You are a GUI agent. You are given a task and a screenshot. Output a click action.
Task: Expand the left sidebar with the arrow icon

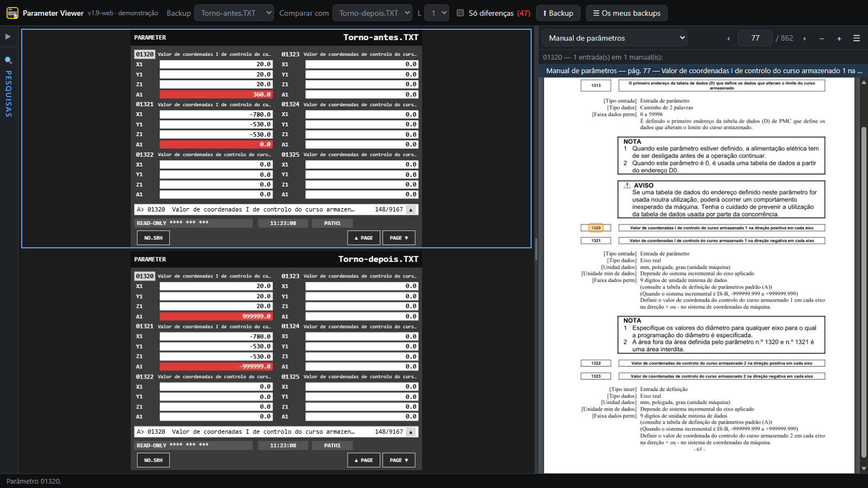tap(8, 37)
